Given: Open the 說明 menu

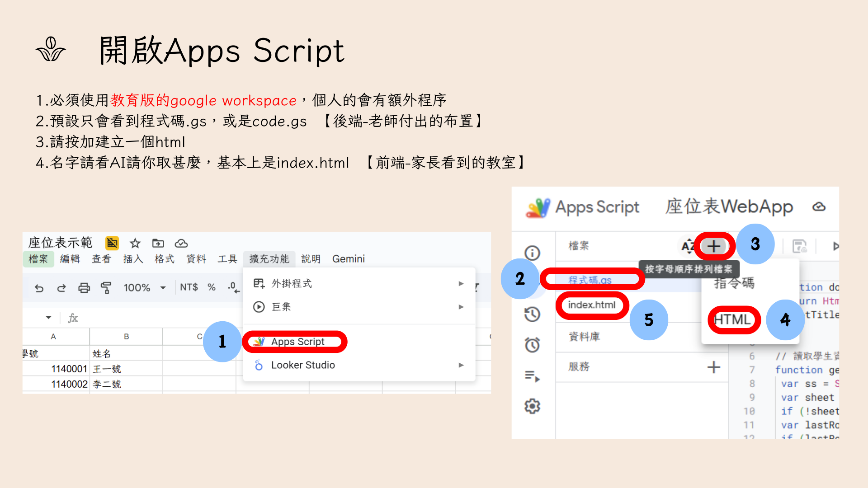Looking at the screenshot, I should coord(311,259).
